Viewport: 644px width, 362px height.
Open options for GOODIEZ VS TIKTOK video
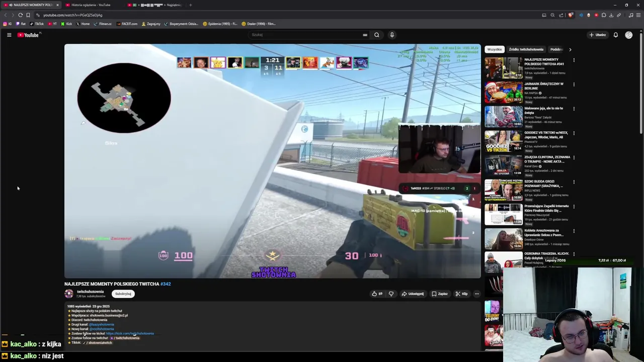(574, 133)
